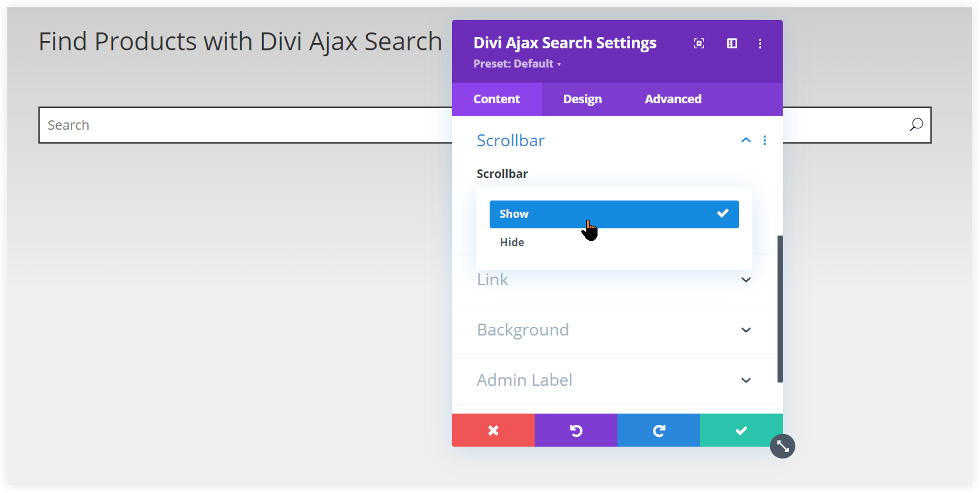The height and width of the screenshot is (493, 980).
Task: Switch to the Design tab
Action: [x=582, y=99]
